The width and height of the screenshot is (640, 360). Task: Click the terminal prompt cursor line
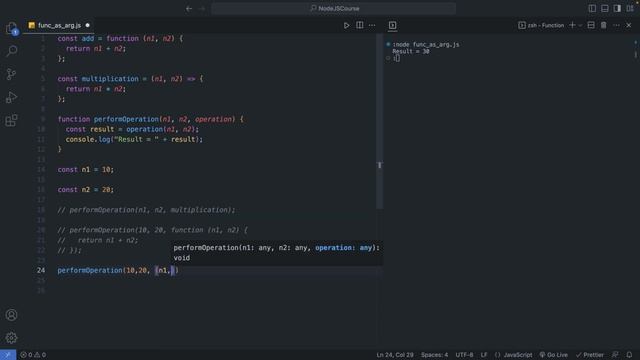[x=396, y=58]
